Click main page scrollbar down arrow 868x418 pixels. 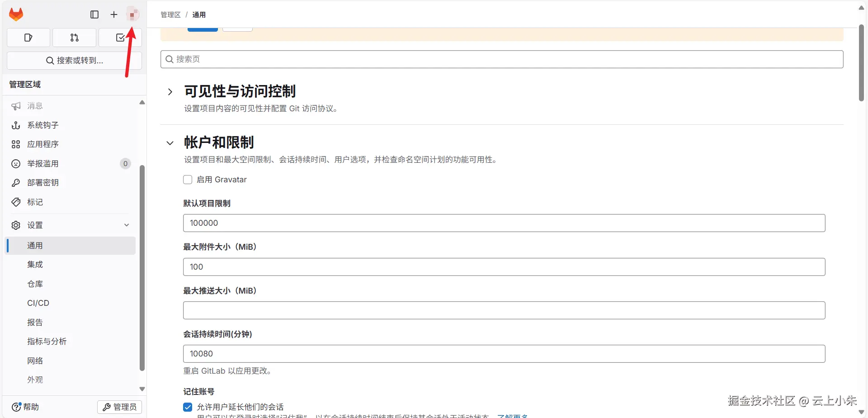click(861, 412)
